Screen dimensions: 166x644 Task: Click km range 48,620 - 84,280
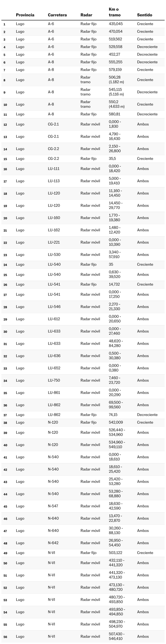click(x=116, y=344)
